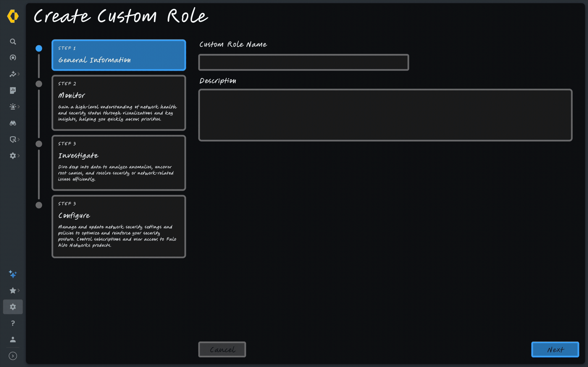
Task: Click the yellow logo at top left
Action: tap(13, 16)
